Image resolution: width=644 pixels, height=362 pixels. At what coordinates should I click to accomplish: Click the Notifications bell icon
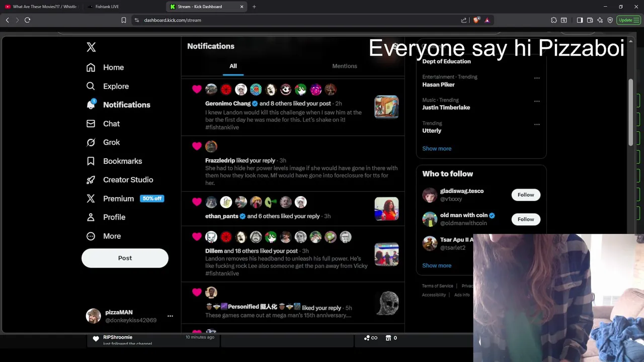[91, 105]
